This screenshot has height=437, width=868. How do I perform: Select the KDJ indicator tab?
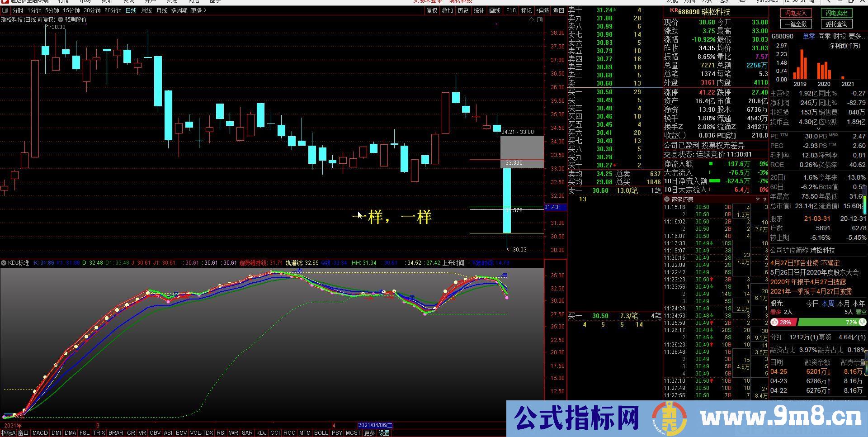(261, 433)
